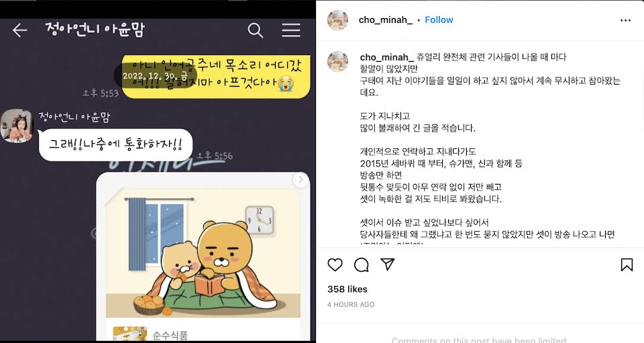Open cho_minah_ username in the caption

[x=387, y=57]
